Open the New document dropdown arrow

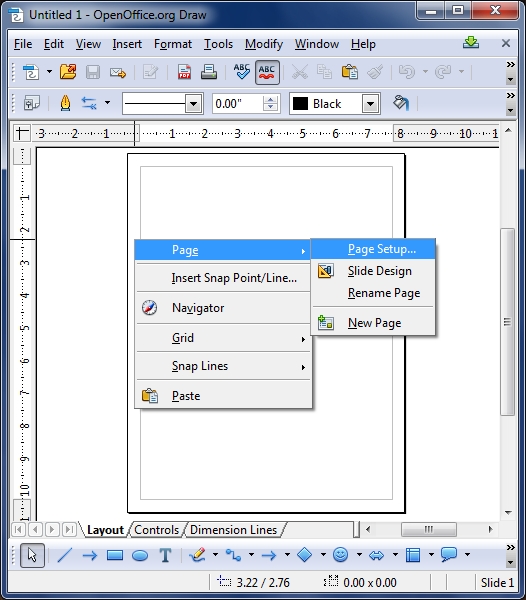[x=49, y=72]
